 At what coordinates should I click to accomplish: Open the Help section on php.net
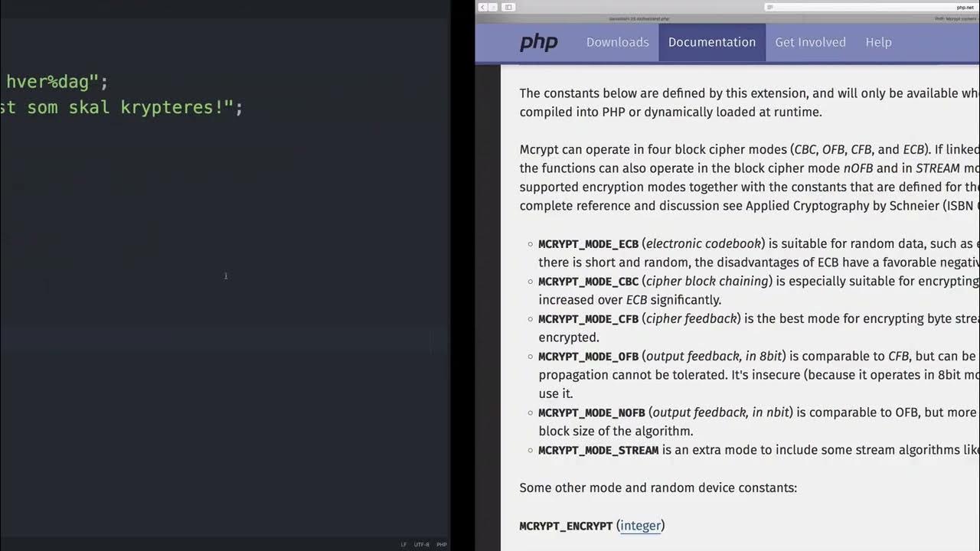tap(878, 42)
